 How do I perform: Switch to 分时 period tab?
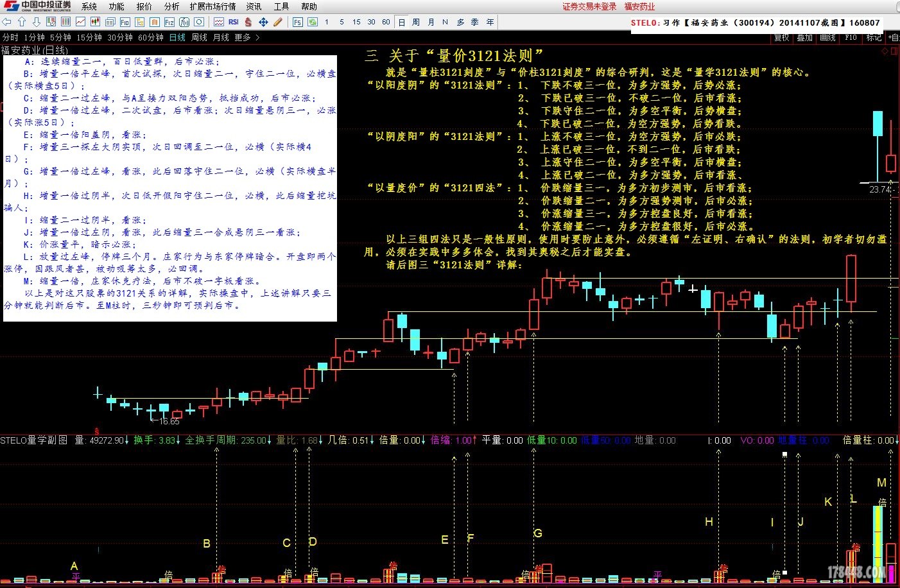(x=10, y=37)
